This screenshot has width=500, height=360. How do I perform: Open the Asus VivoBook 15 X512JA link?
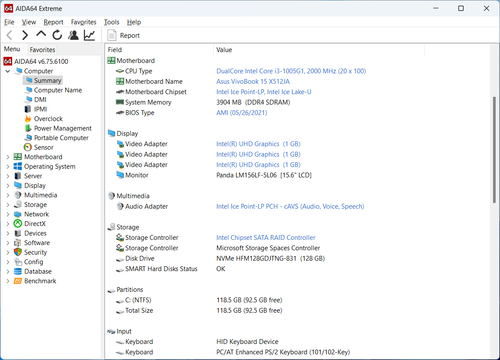253,81
